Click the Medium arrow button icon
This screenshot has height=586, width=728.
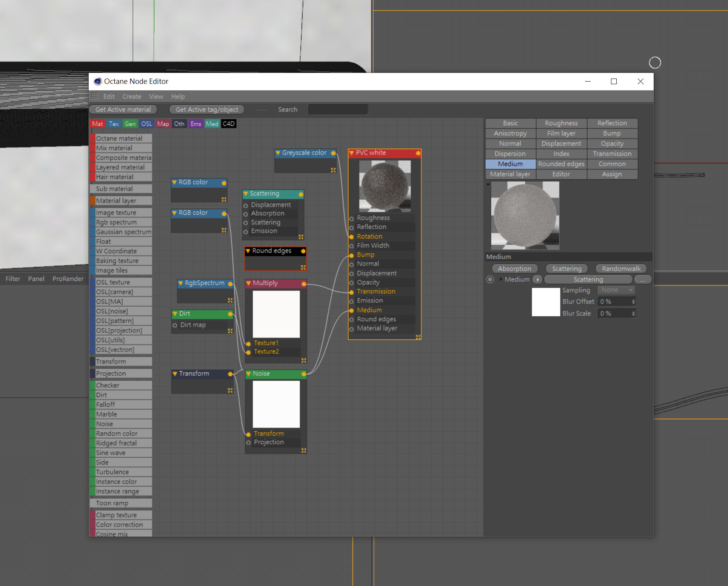tap(537, 279)
